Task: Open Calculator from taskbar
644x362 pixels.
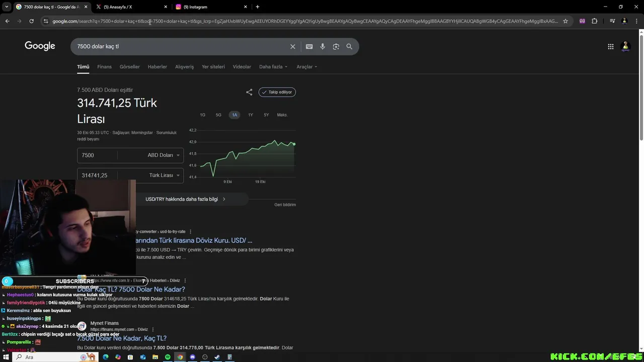Action: click(x=229, y=357)
